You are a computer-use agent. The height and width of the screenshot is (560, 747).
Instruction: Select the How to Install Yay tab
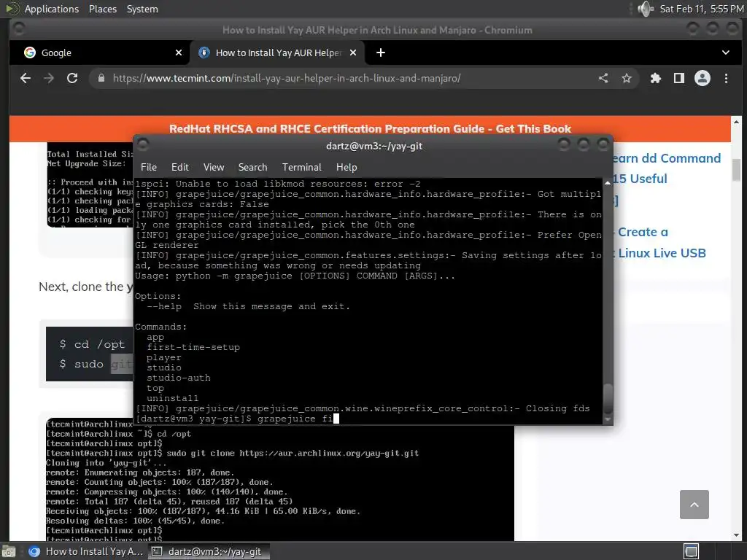click(277, 52)
